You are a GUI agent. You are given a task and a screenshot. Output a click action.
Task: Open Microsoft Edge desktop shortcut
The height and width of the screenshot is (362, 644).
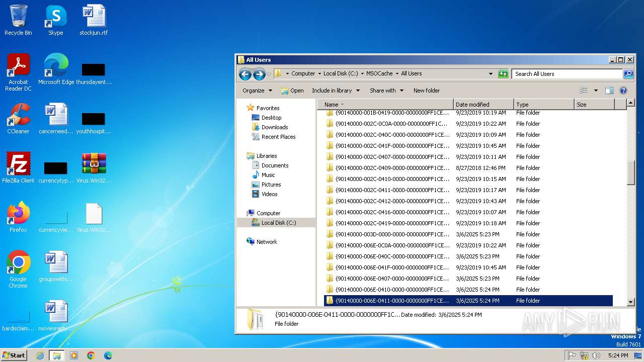(56, 69)
